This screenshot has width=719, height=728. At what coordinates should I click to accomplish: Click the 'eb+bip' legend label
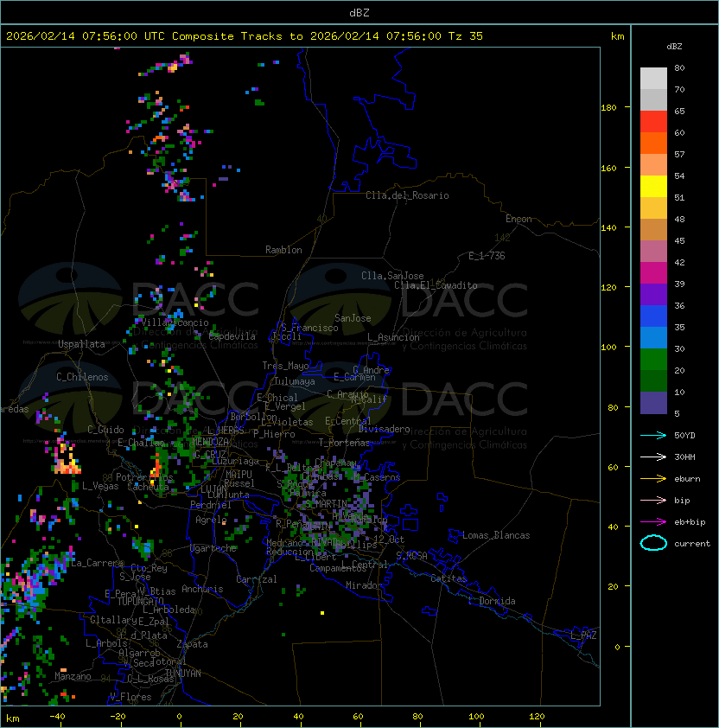click(x=690, y=522)
